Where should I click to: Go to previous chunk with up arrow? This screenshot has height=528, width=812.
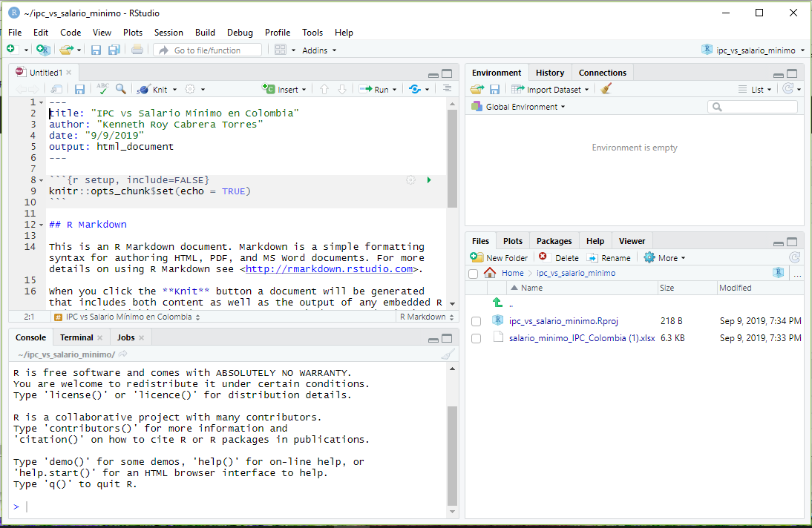(324, 89)
